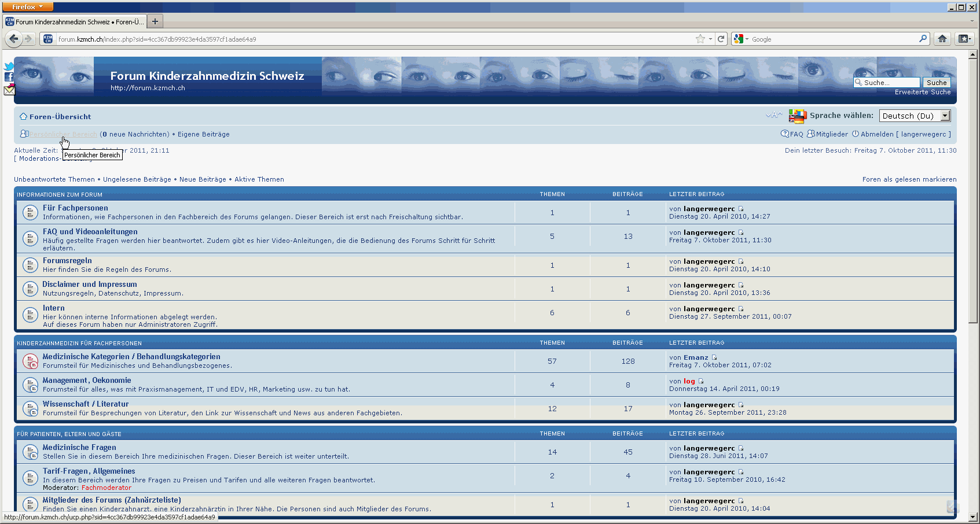
Task: Click the Firefox home button
Action: [942, 39]
